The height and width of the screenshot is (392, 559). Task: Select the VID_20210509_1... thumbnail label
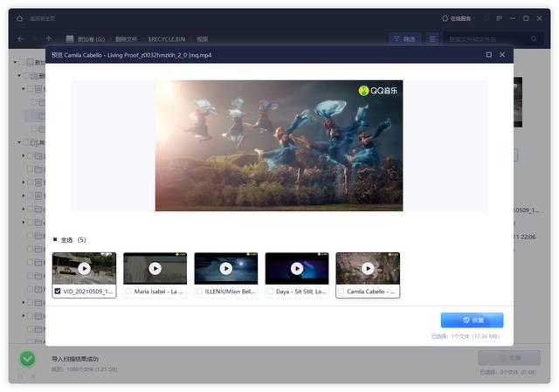tap(87, 291)
